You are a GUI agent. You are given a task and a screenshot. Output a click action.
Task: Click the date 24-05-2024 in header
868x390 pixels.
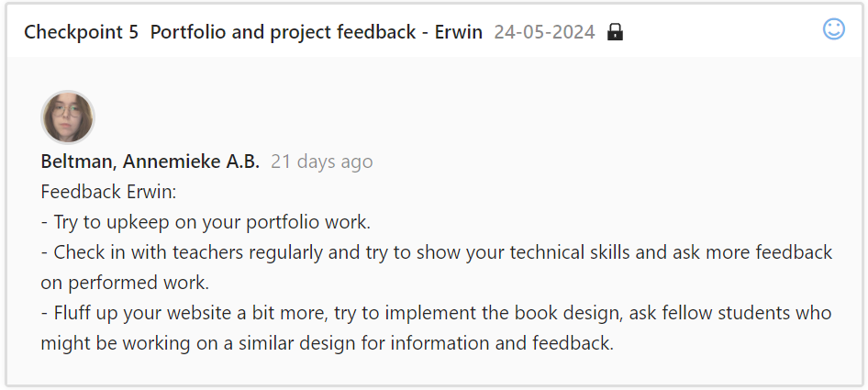tap(544, 32)
